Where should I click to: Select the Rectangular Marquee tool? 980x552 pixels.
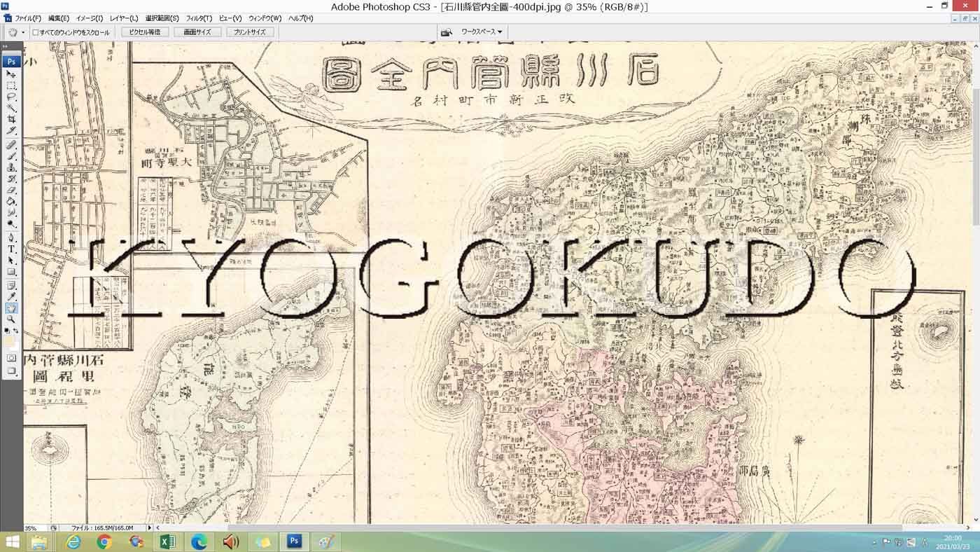[11, 85]
